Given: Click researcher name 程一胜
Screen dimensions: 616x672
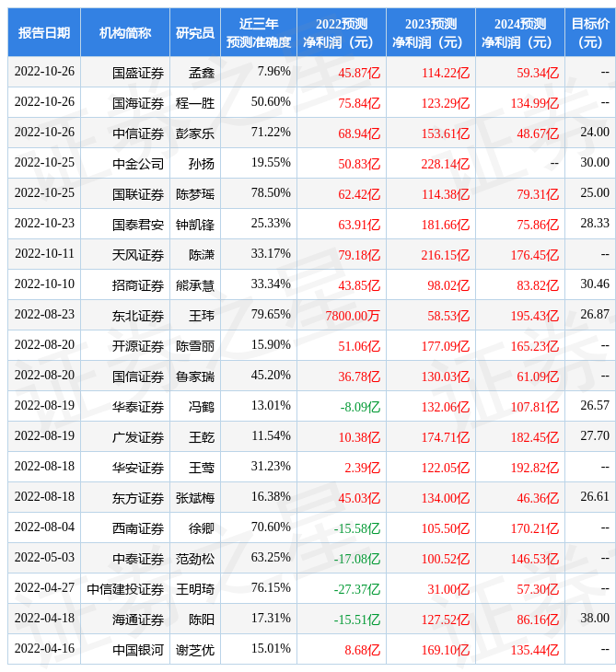Looking at the screenshot, I should 195,103.
